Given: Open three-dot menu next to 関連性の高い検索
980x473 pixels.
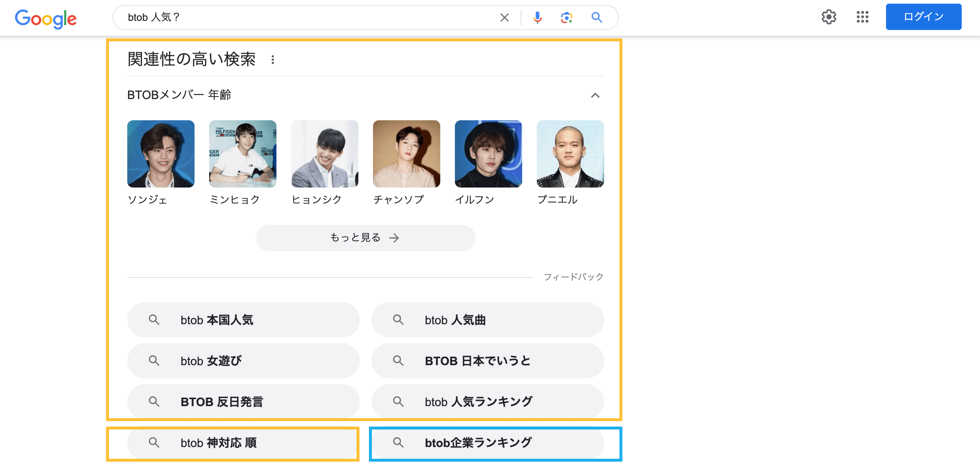Looking at the screenshot, I should click(272, 60).
